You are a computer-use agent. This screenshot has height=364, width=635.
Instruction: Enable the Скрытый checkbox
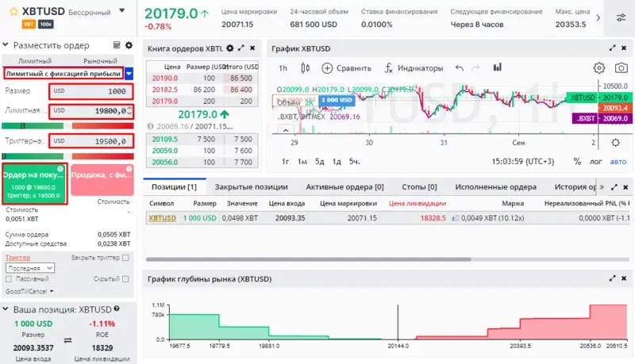pyautogui.click(x=125, y=279)
